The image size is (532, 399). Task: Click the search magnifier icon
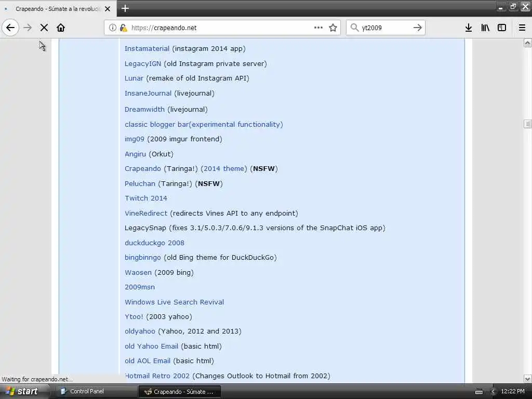(x=354, y=28)
